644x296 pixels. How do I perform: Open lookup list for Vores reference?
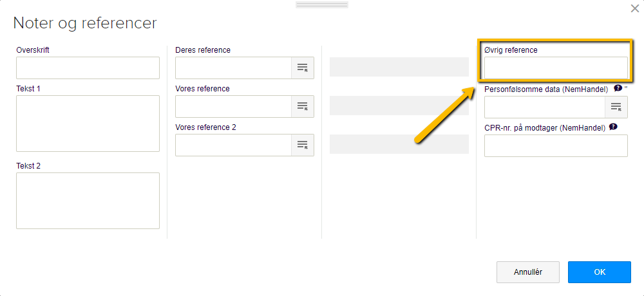(303, 106)
